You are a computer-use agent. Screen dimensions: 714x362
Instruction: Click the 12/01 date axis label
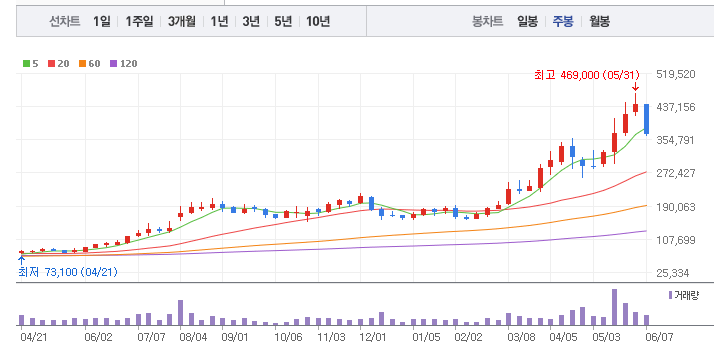[373, 337]
